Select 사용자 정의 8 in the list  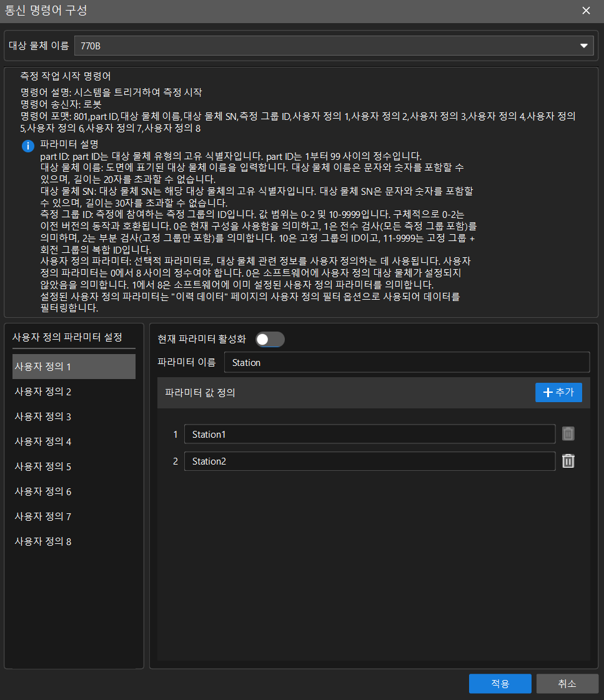(x=74, y=541)
